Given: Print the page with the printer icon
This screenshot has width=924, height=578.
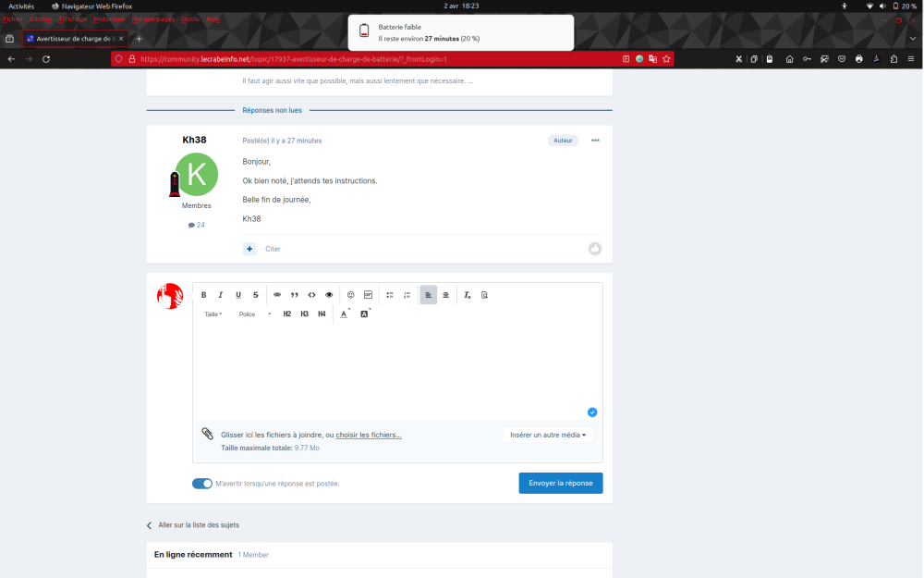Looking at the screenshot, I should point(859,59).
